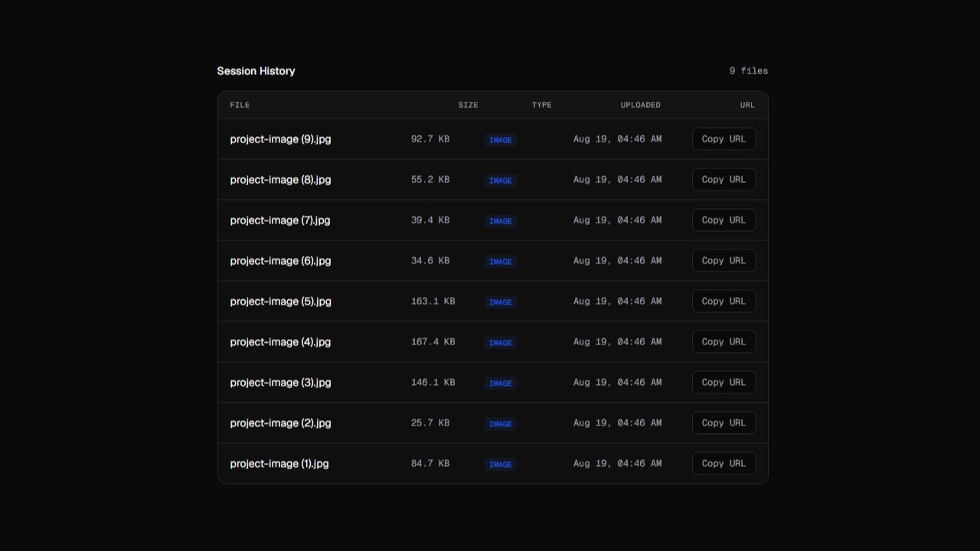This screenshot has height=551, width=980.
Task: Click the 146.1 KB size value
Action: click(433, 383)
